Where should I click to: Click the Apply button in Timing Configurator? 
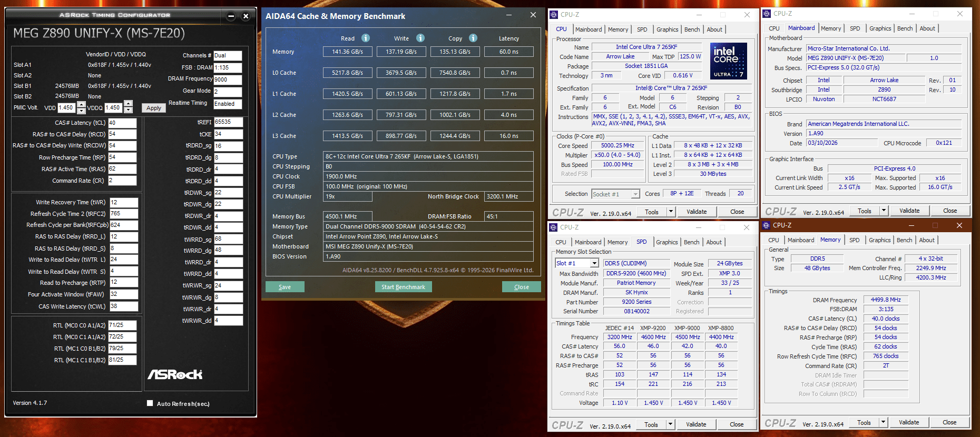[154, 108]
